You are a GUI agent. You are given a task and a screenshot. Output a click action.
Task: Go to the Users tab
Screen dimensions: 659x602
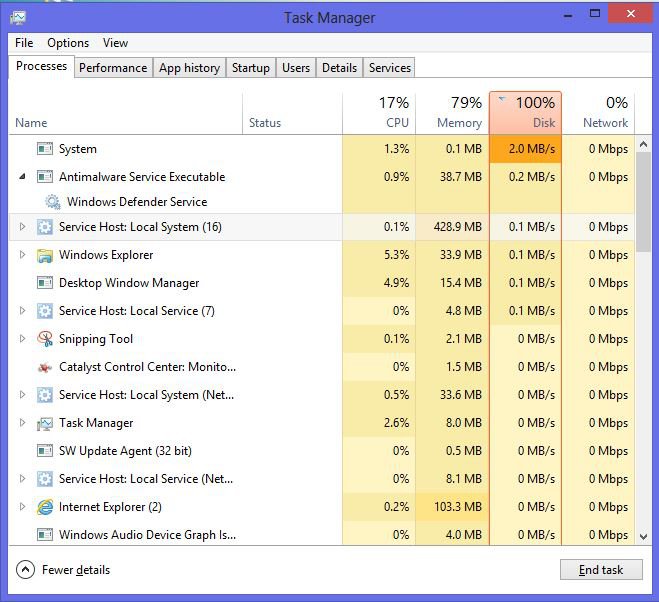[x=296, y=68]
